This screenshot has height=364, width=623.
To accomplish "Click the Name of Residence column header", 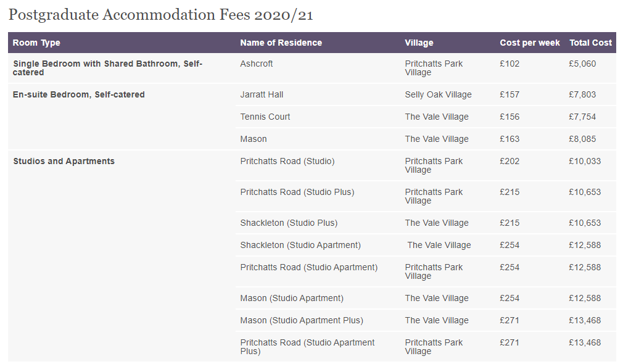I will [x=281, y=43].
